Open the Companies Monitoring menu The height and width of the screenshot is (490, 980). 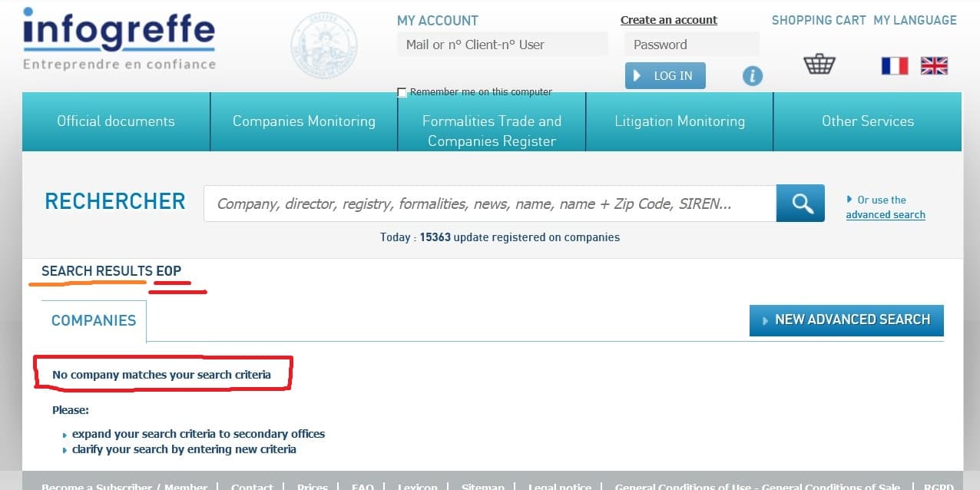point(304,121)
